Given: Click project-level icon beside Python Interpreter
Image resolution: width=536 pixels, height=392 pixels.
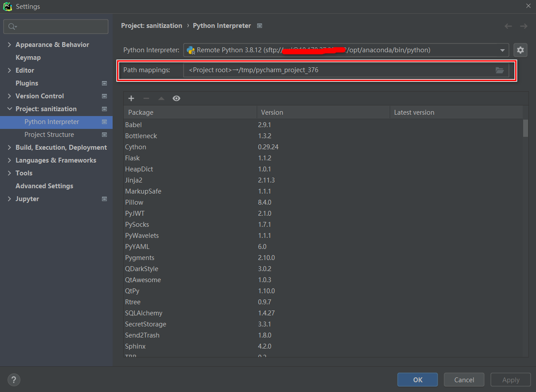Looking at the screenshot, I should 105,122.
